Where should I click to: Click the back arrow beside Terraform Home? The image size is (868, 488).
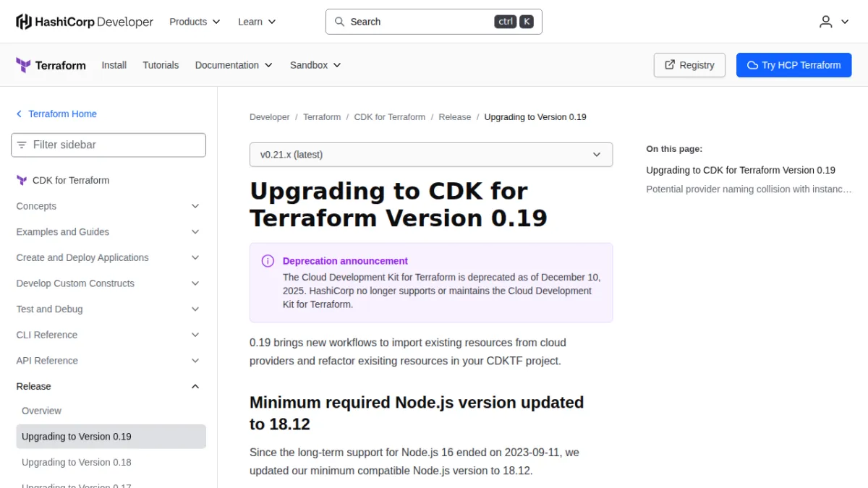pos(20,114)
